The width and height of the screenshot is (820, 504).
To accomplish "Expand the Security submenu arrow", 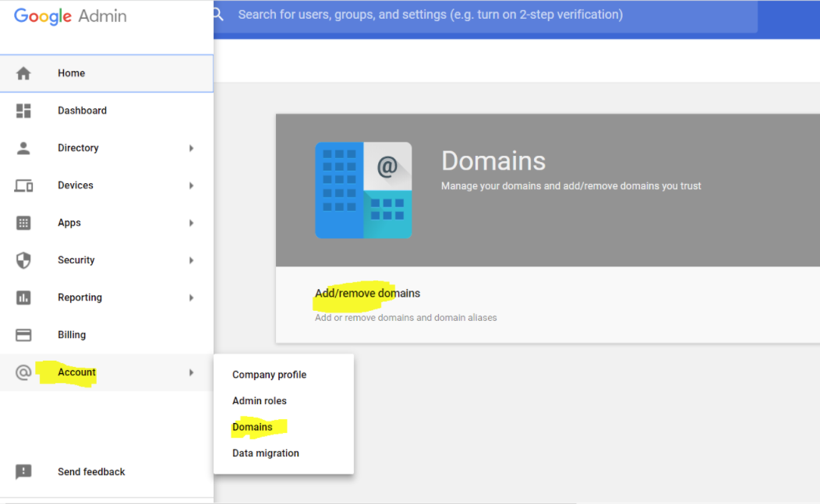I will [x=192, y=260].
